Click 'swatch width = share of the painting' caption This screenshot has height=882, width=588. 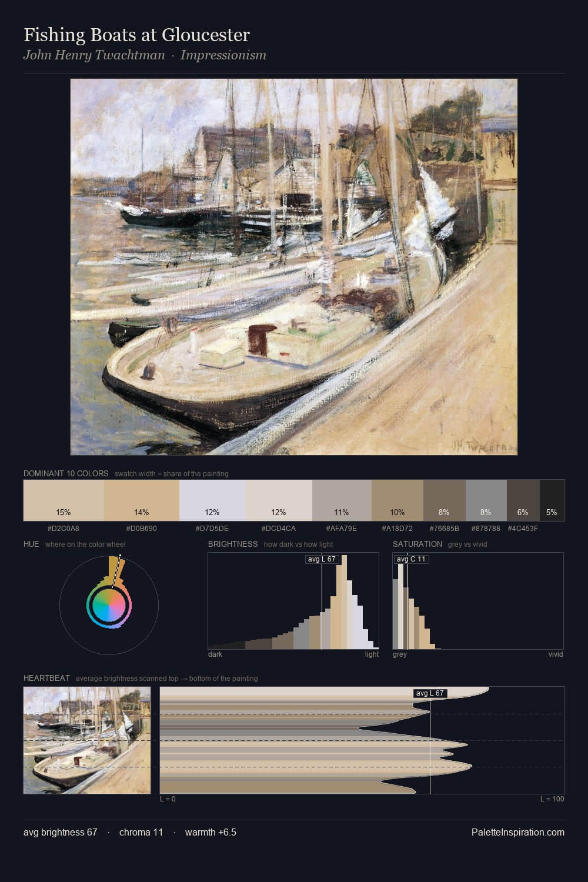[172, 474]
